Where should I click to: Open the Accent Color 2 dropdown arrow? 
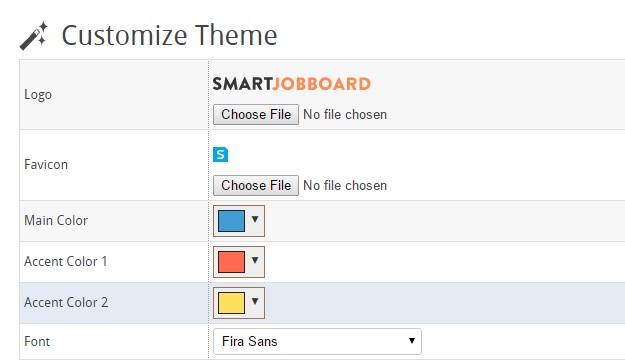(255, 301)
